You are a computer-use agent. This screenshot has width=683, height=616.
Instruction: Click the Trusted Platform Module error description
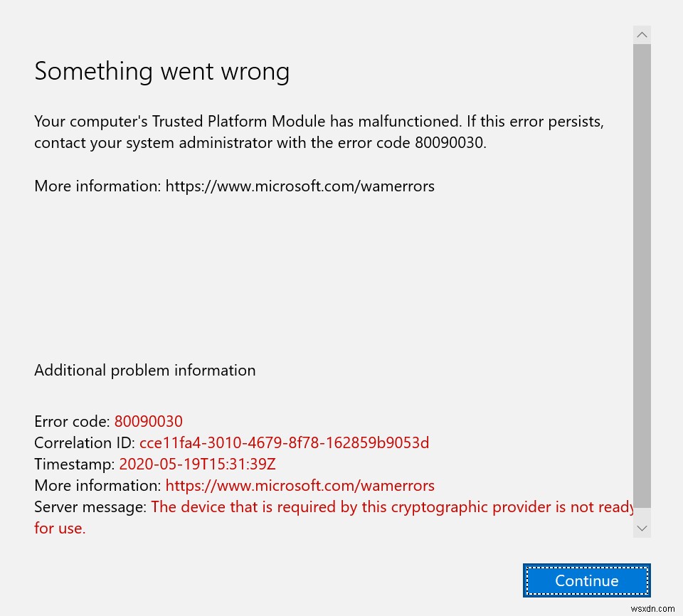coord(319,122)
